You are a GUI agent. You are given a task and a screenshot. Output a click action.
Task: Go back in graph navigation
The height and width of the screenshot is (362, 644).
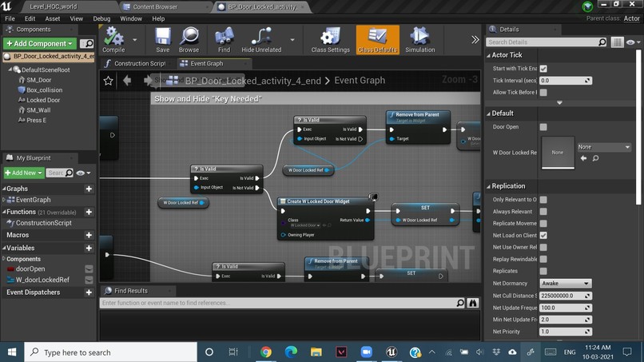(127, 81)
